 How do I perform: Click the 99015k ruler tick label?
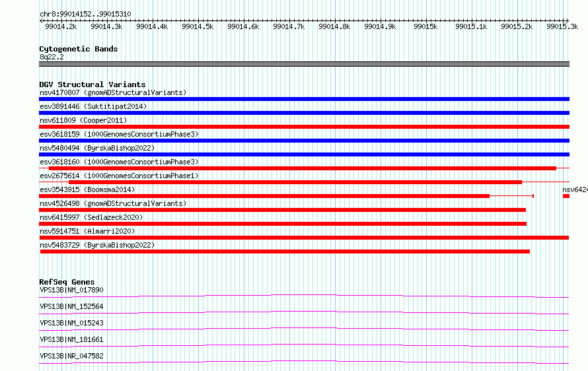425,26
